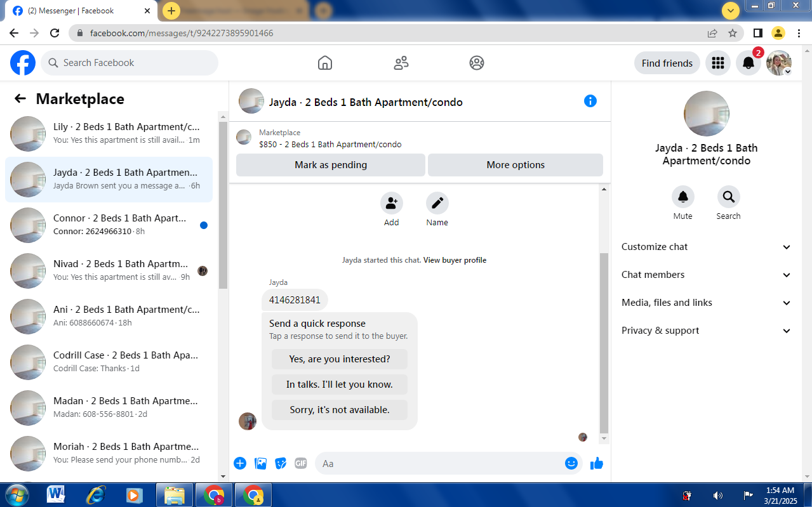Bookmark this page star icon
The image size is (812, 507).
[733, 33]
